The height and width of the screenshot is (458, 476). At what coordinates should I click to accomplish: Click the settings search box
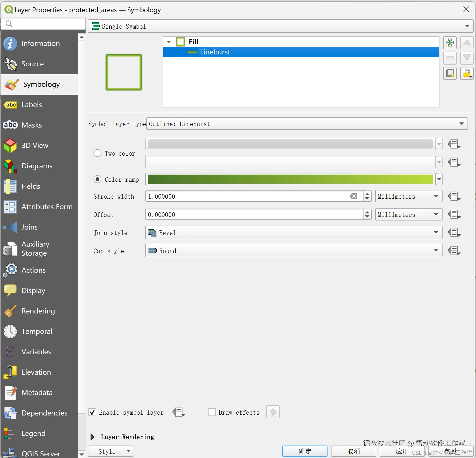pyautogui.click(x=43, y=24)
